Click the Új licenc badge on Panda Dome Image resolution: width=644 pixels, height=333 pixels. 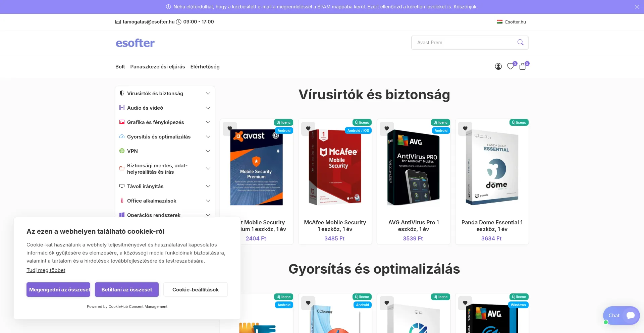(x=519, y=122)
